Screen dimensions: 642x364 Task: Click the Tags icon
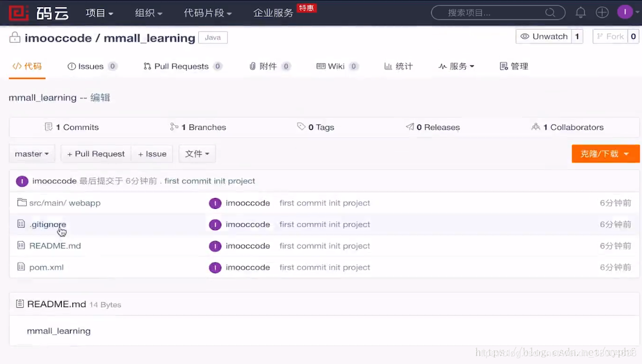click(x=301, y=126)
